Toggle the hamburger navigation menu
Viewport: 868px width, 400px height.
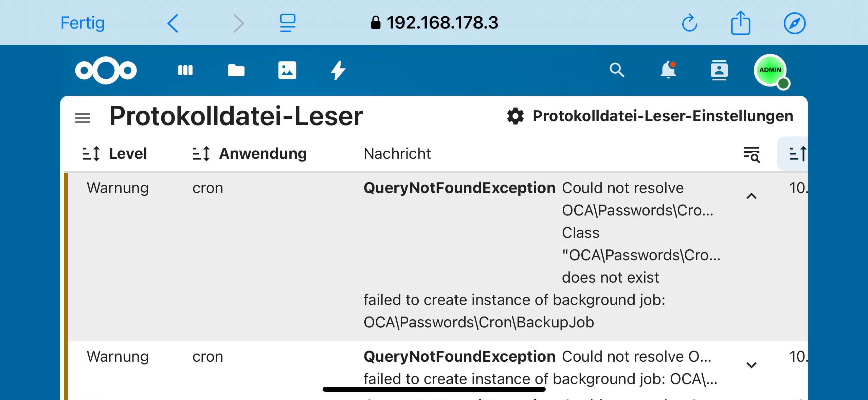coord(83,118)
